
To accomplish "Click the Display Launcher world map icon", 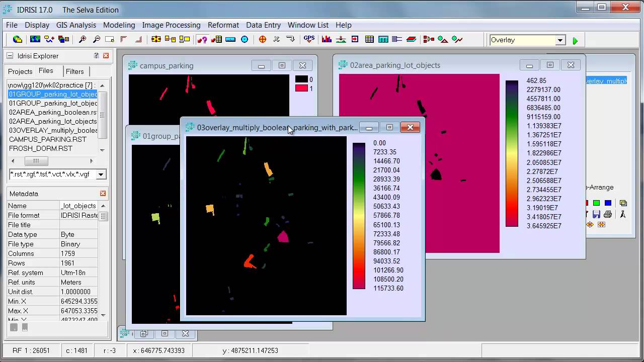I will coord(35,39).
